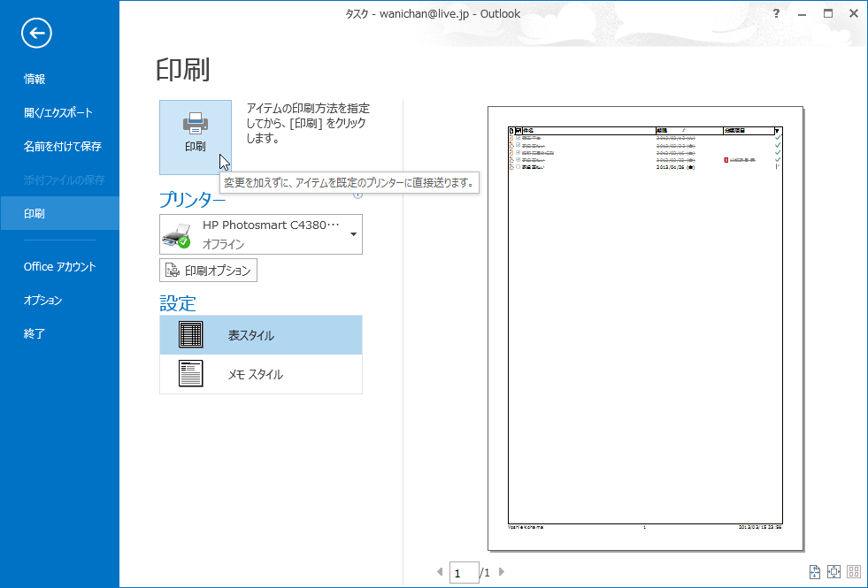Open 開く/エクスポート in sidebar
868x588 pixels.
pos(58,113)
